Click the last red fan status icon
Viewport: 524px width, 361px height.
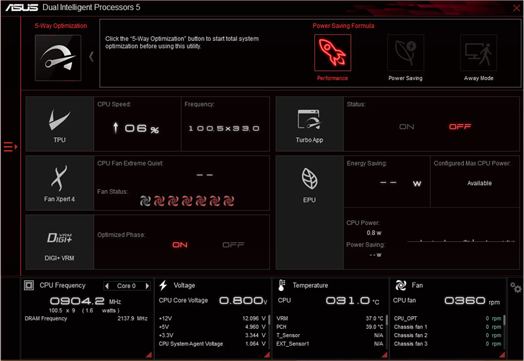click(229, 201)
